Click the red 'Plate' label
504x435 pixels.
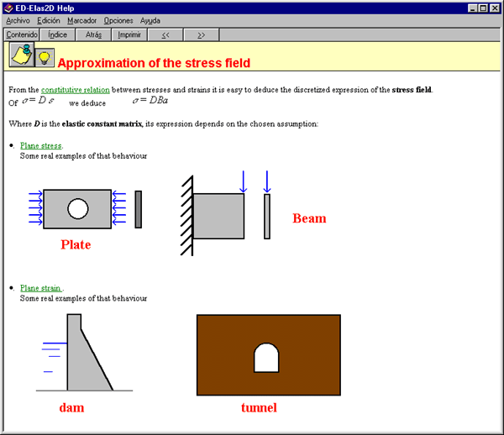[76, 245]
